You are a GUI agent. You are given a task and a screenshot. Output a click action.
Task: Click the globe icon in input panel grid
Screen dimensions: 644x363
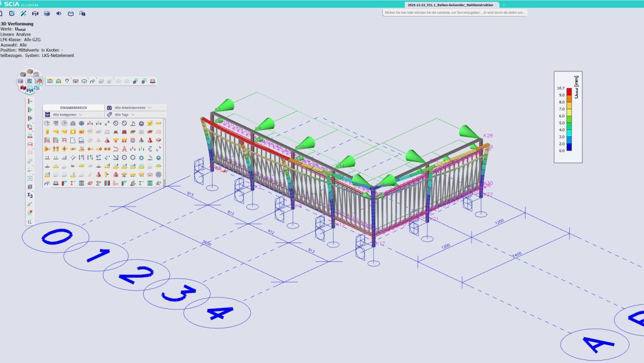(159, 174)
